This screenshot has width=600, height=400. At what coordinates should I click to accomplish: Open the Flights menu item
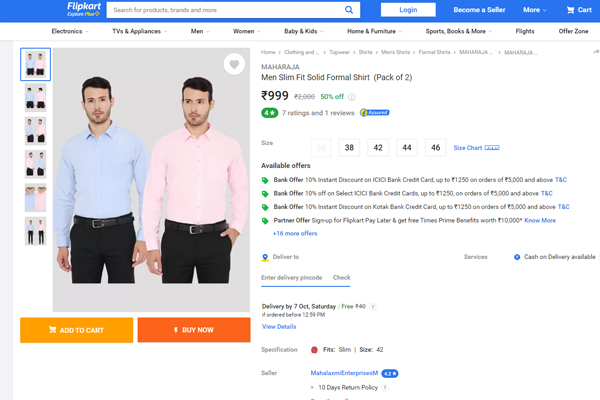524,31
